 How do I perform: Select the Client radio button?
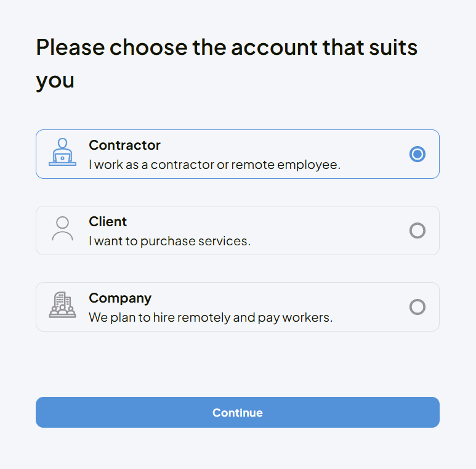point(418,230)
